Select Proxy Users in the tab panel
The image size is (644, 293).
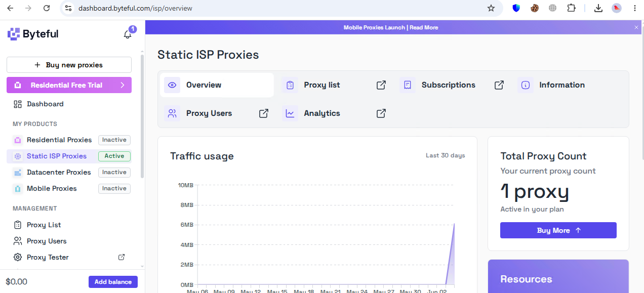[x=209, y=113]
